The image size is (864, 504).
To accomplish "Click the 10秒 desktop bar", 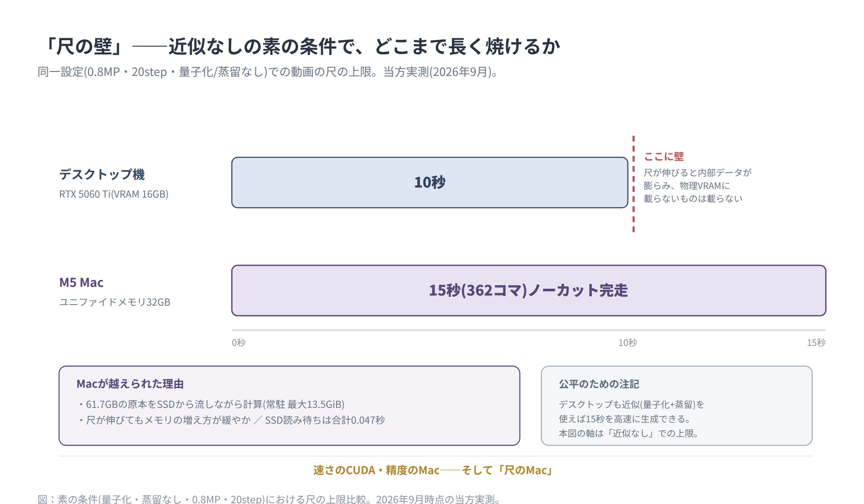I will click(x=430, y=183).
